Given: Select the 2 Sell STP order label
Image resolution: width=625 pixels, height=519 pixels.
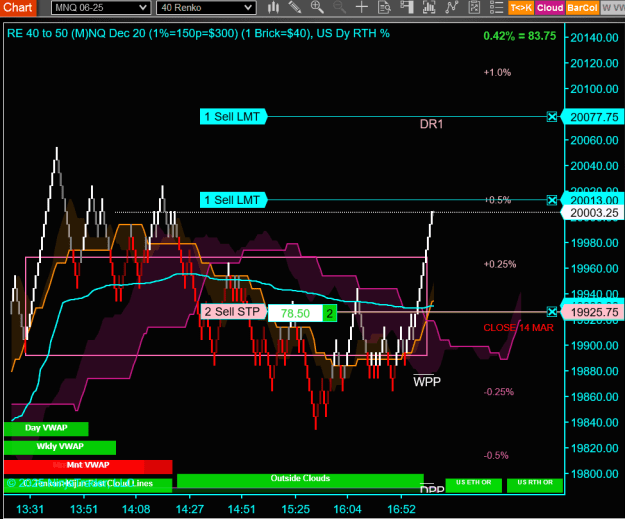Looking at the screenshot, I should pyautogui.click(x=234, y=312).
